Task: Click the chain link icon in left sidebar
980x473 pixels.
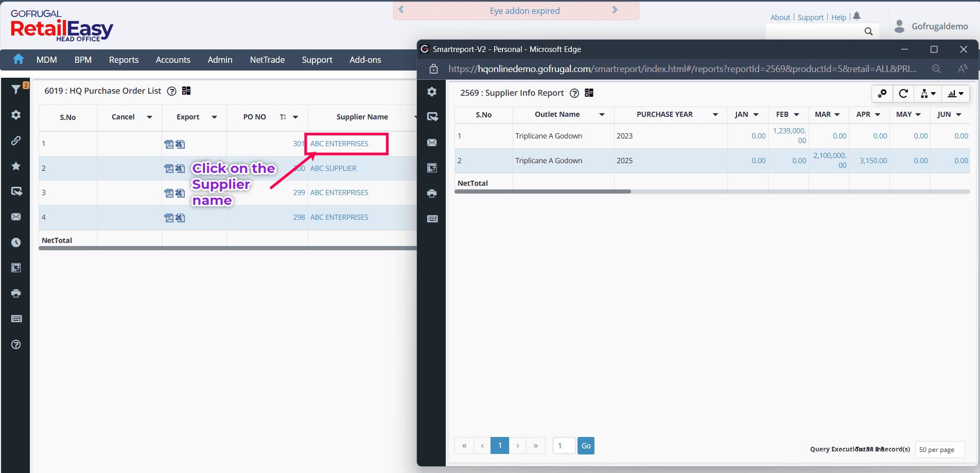Action: tap(16, 141)
